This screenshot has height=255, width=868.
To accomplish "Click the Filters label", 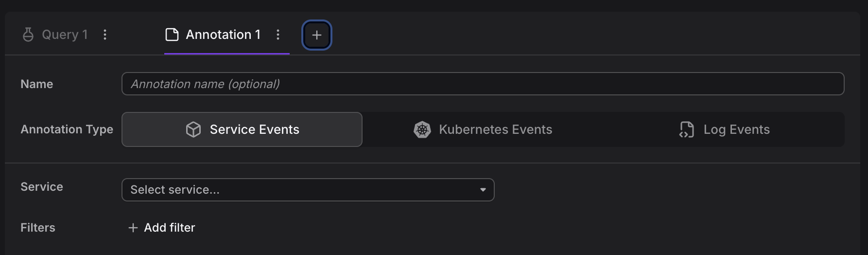I will click(x=38, y=228).
